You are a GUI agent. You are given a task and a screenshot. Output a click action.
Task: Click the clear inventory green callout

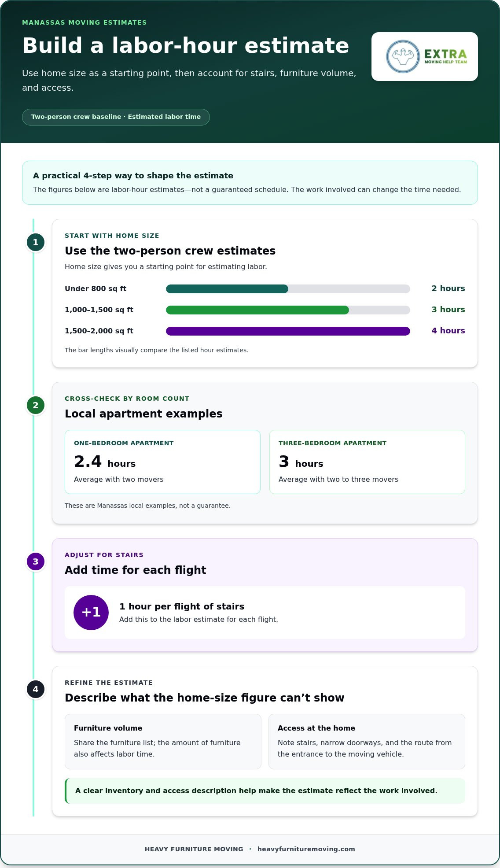click(265, 791)
